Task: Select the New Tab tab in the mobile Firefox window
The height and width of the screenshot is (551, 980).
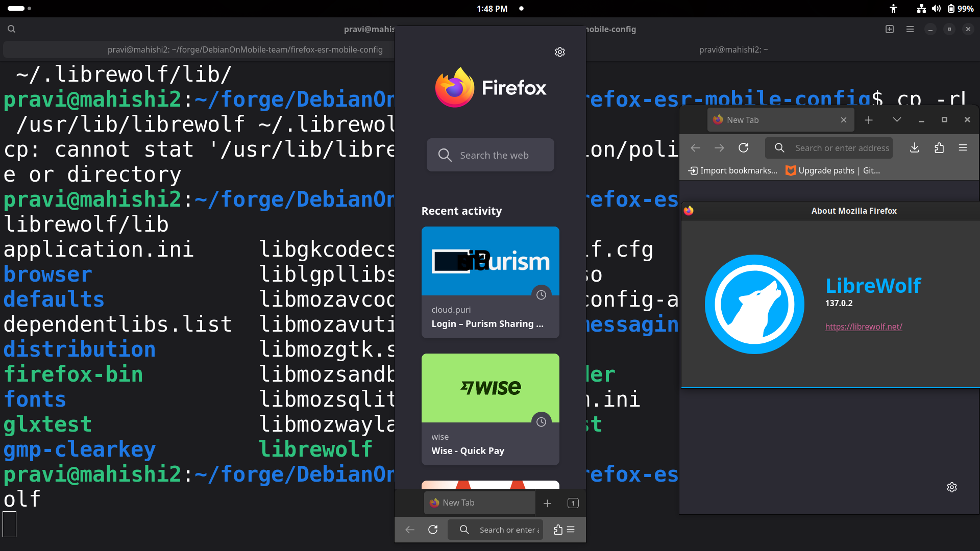Action: tap(479, 503)
